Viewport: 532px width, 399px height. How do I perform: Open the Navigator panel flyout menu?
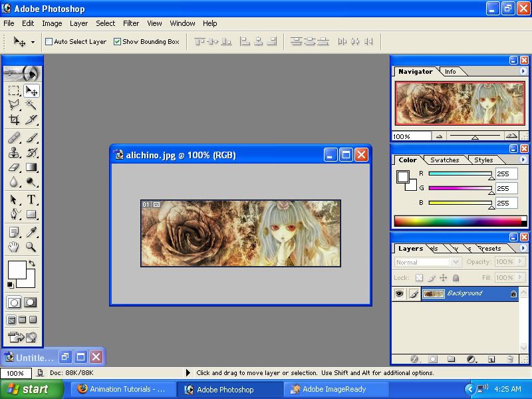point(523,71)
